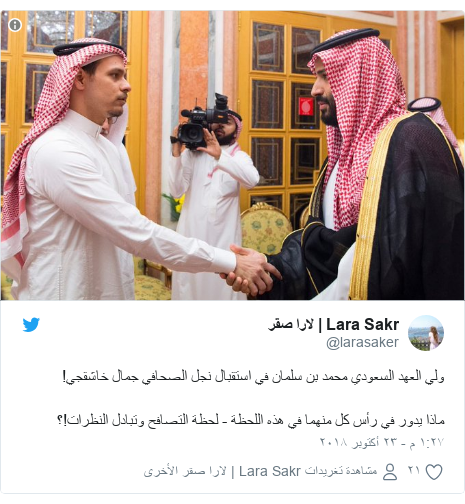Open the embedded handshake photo
Viewport: 465px width, 504px height.
coord(232,155)
